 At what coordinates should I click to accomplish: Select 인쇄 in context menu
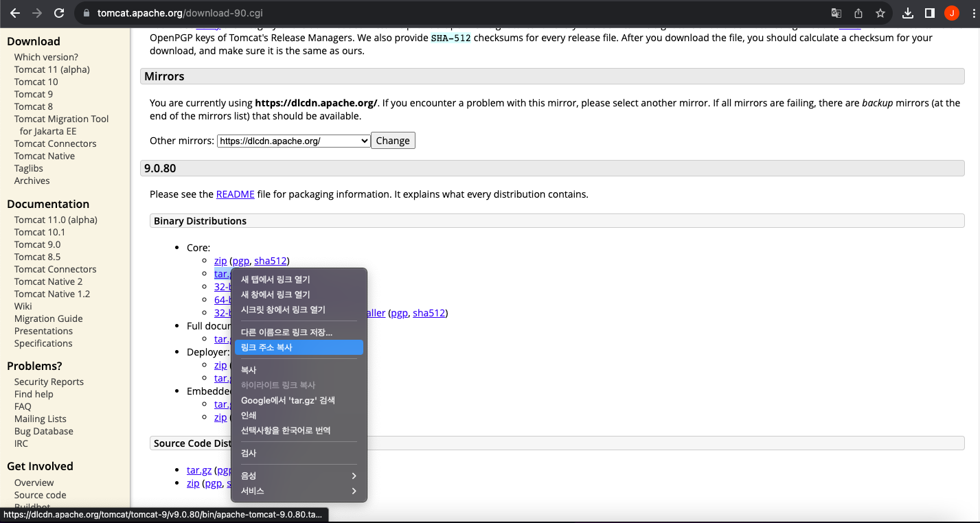point(299,415)
